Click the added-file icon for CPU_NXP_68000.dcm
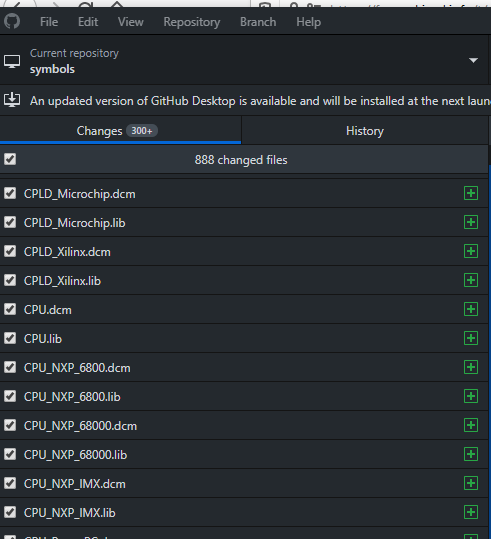491x539 pixels. point(471,425)
